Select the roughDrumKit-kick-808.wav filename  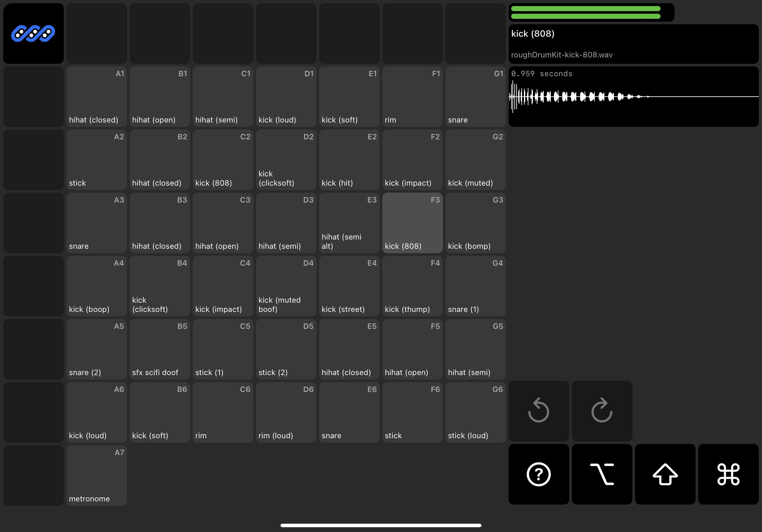[562, 55]
